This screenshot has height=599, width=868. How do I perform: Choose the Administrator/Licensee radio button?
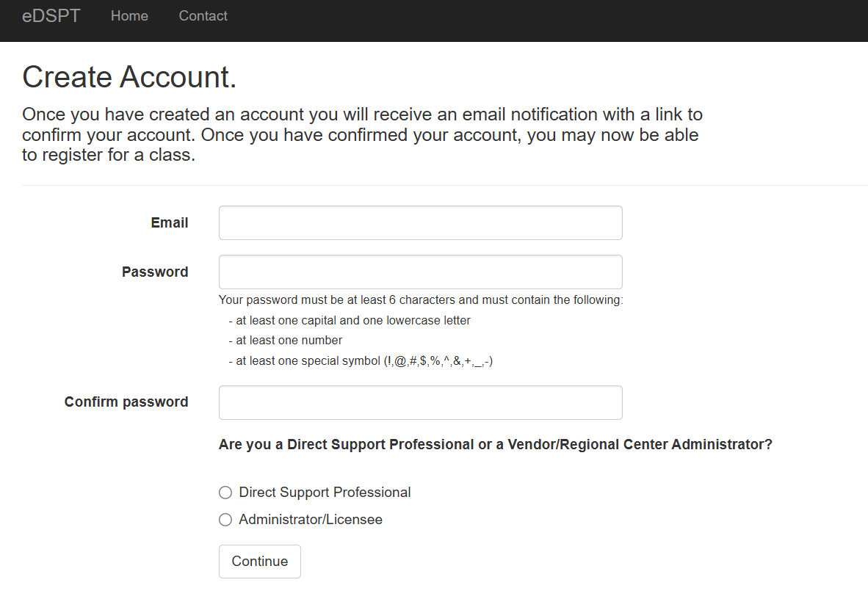[225, 520]
